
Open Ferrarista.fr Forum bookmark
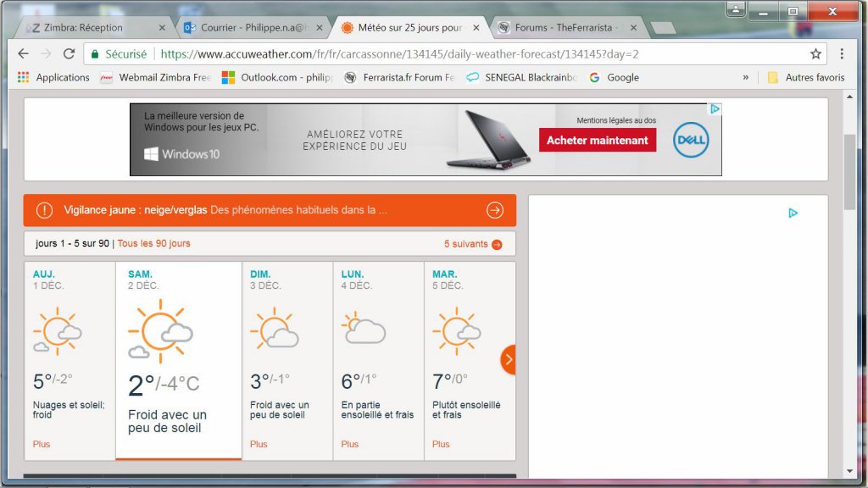tap(399, 77)
